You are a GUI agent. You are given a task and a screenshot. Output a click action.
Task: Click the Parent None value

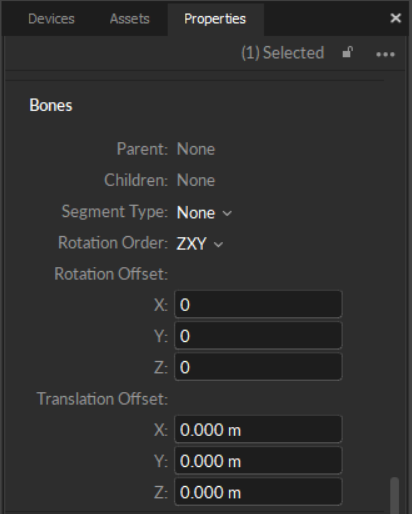(x=196, y=149)
